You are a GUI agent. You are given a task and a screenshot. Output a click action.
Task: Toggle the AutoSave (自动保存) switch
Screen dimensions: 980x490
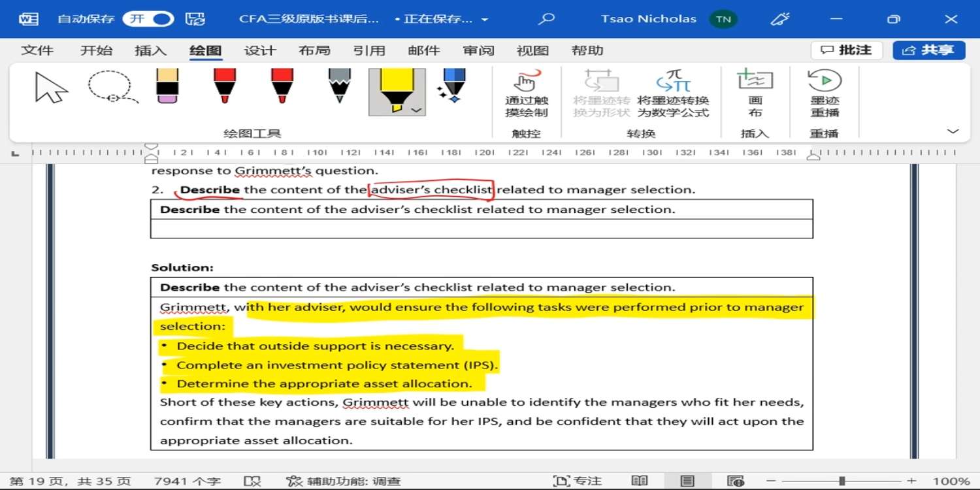[148, 19]
